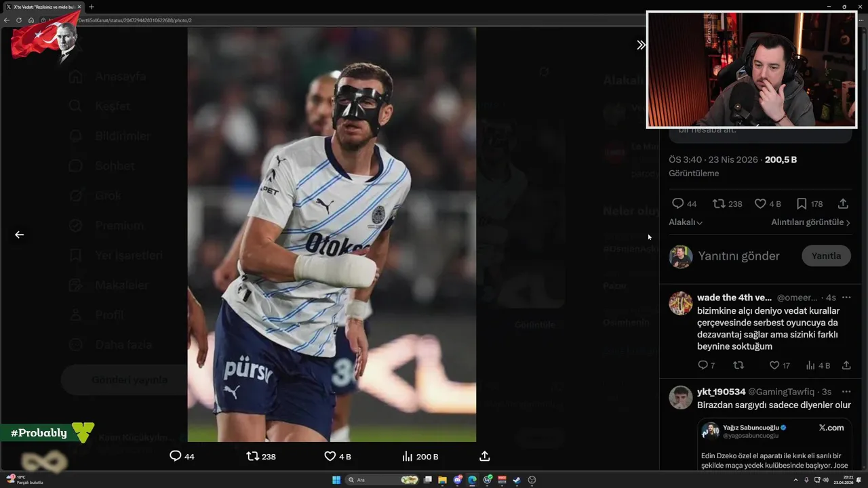868x488 pixels.
Task: Open ykt_190534's profile avatar
Action: point(681,397)
